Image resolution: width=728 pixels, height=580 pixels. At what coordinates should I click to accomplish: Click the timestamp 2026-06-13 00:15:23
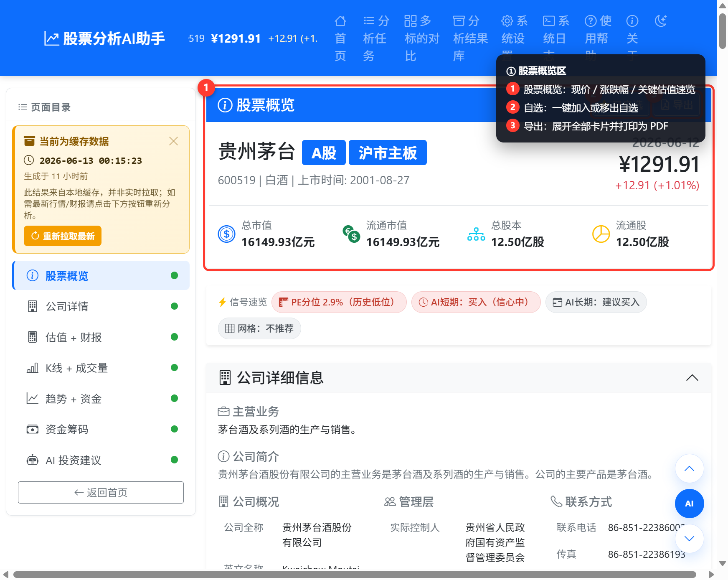tap(91, 160)
